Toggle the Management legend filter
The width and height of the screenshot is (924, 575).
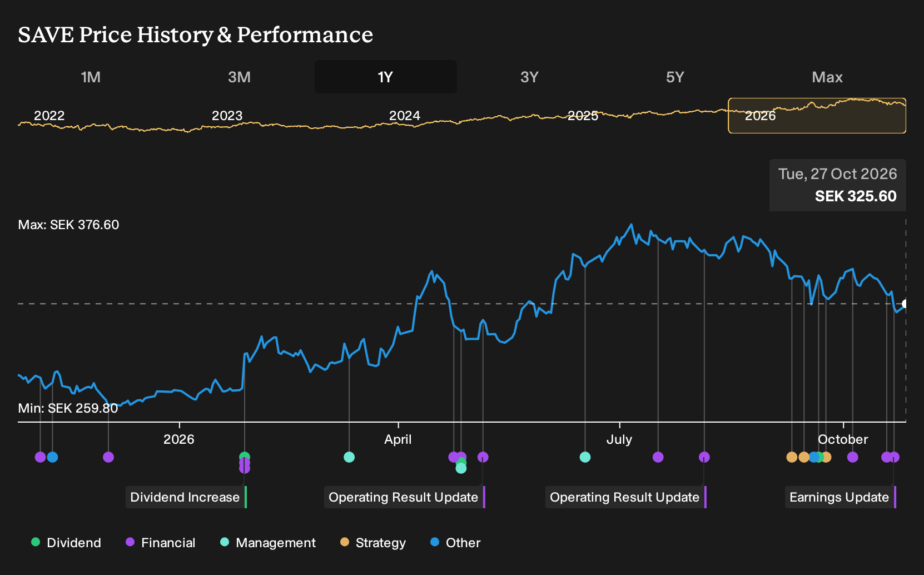(268, 543)
